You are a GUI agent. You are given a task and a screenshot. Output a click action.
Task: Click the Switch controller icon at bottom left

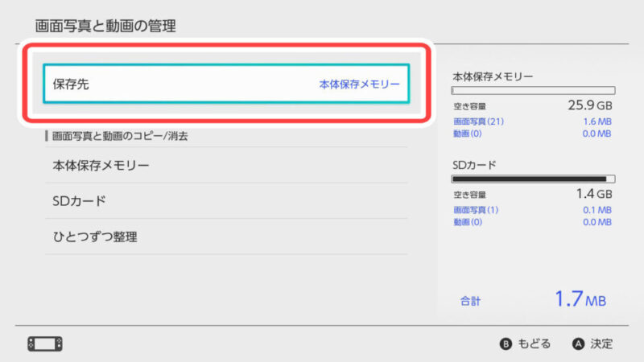(x=45, y=343)
